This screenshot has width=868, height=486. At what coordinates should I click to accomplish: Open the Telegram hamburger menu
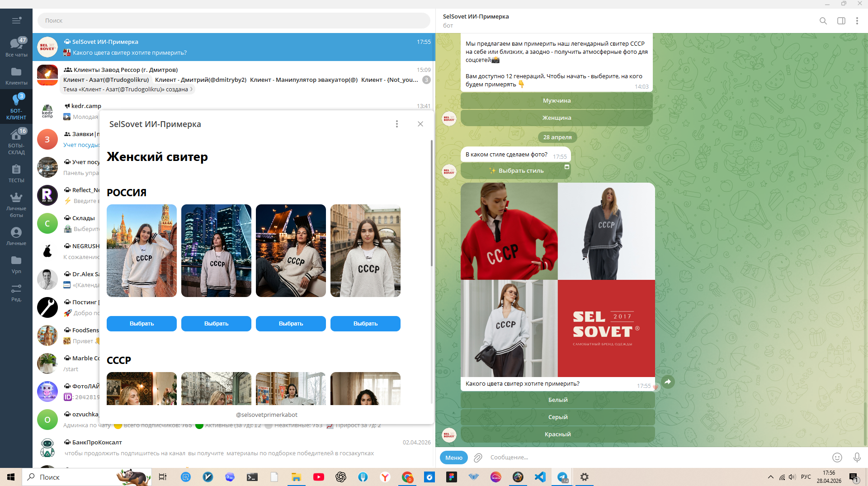[16, 20]
